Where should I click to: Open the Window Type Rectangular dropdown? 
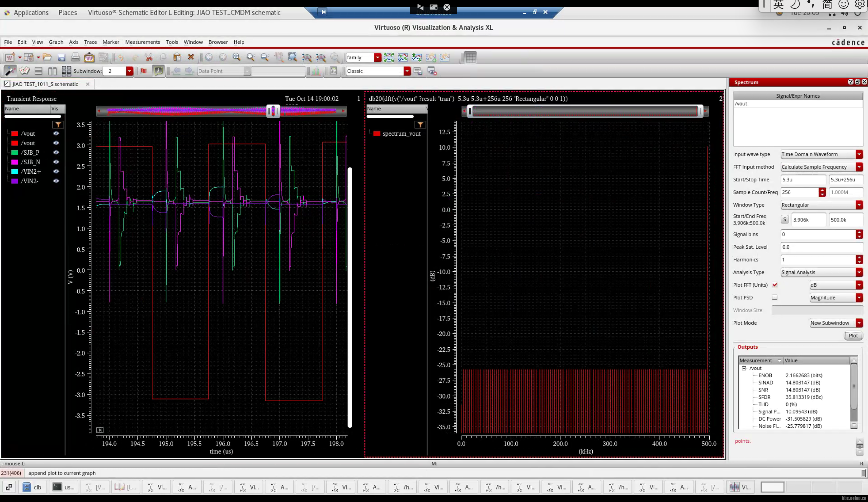[859, 205]
